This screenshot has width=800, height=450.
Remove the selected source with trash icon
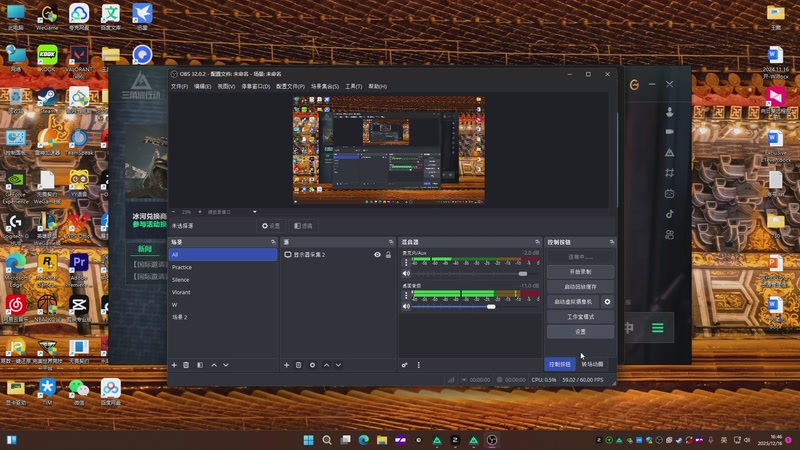tap(298, 365)
